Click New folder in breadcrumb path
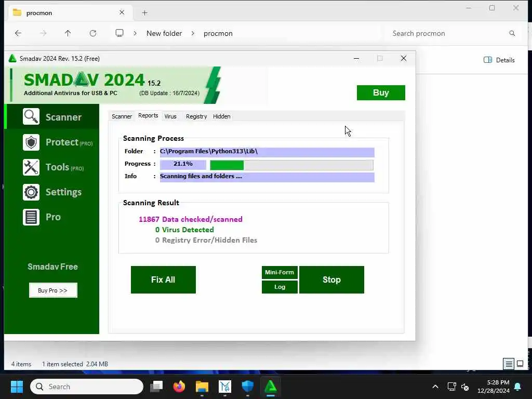Screen dimensions: 532x399 coord(164,33)
